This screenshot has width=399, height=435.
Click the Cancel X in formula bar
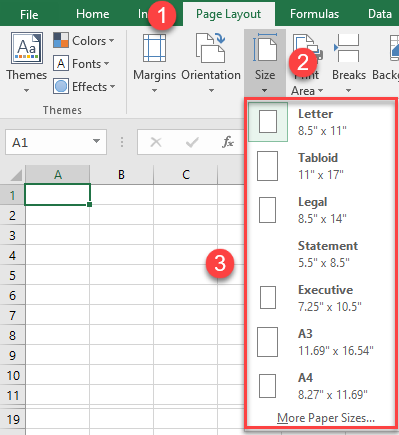click(x=156, y=142)
